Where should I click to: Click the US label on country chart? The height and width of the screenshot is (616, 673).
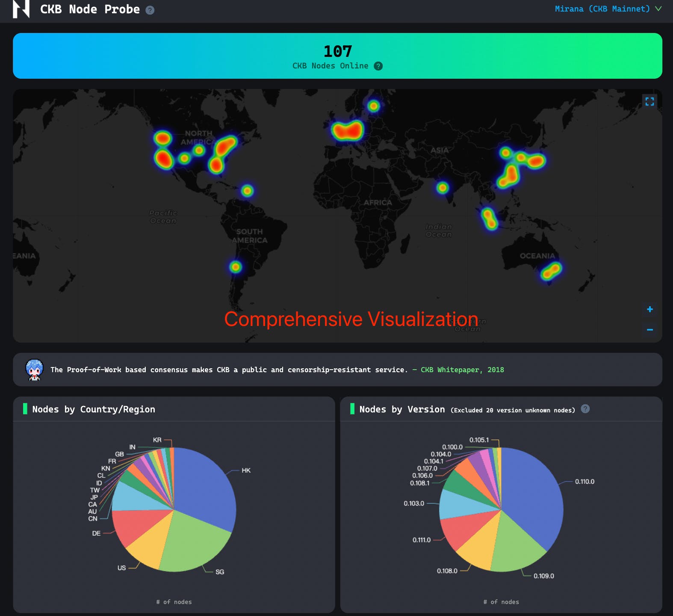pos(121,568)
